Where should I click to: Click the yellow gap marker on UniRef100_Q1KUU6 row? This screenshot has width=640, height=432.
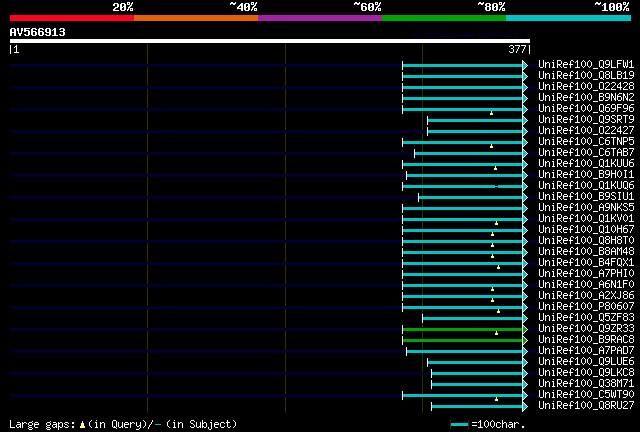coord(496,168)
